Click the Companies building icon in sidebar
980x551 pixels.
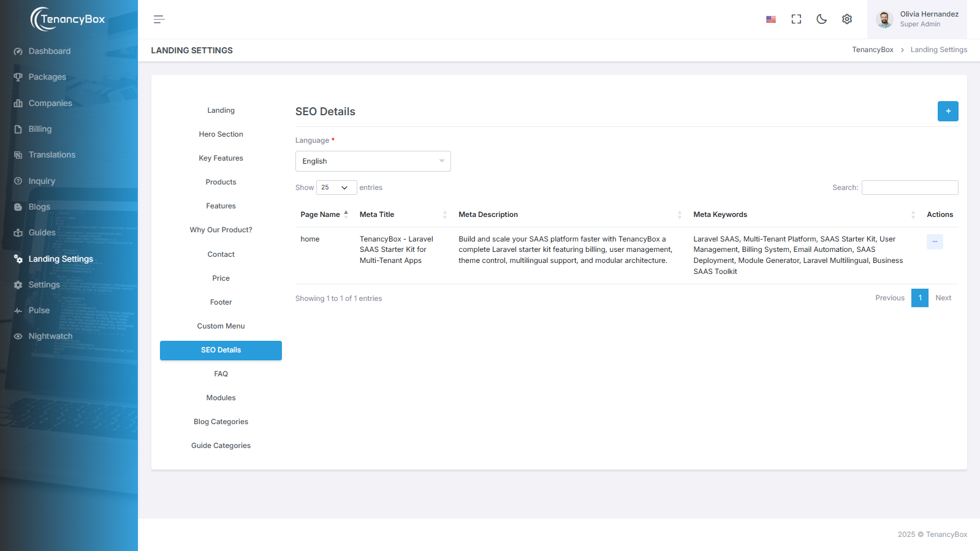[x=18, y=104]
